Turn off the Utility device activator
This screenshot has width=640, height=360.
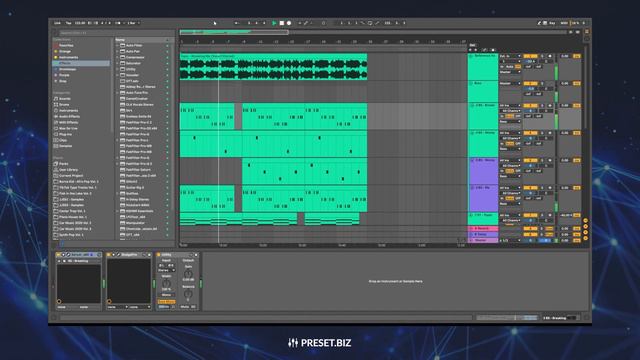point(158,255)
